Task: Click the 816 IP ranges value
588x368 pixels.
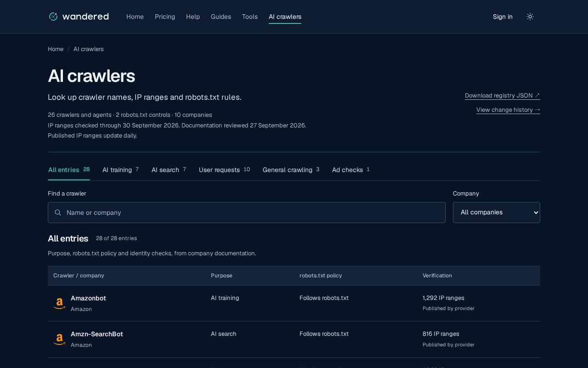Action: tap(441, 334)
